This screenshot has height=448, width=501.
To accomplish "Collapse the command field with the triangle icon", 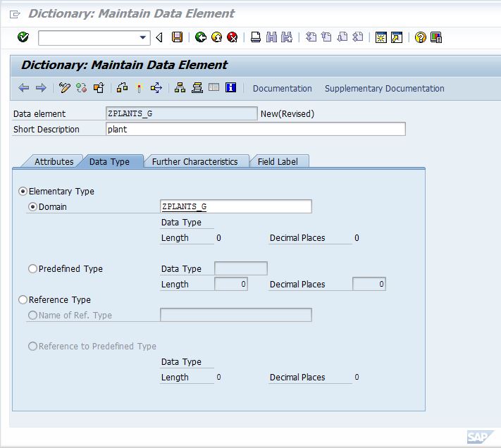I will point(159,37).
